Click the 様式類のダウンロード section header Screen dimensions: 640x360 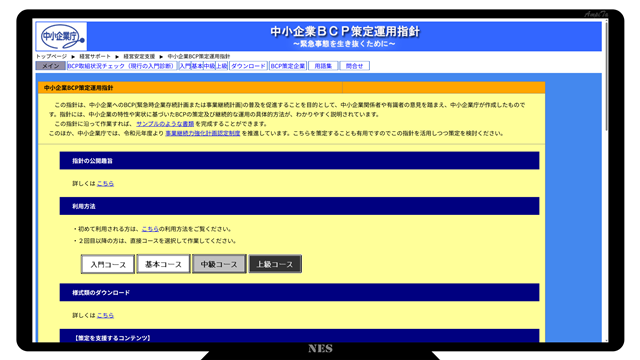(x=299, y=292)
